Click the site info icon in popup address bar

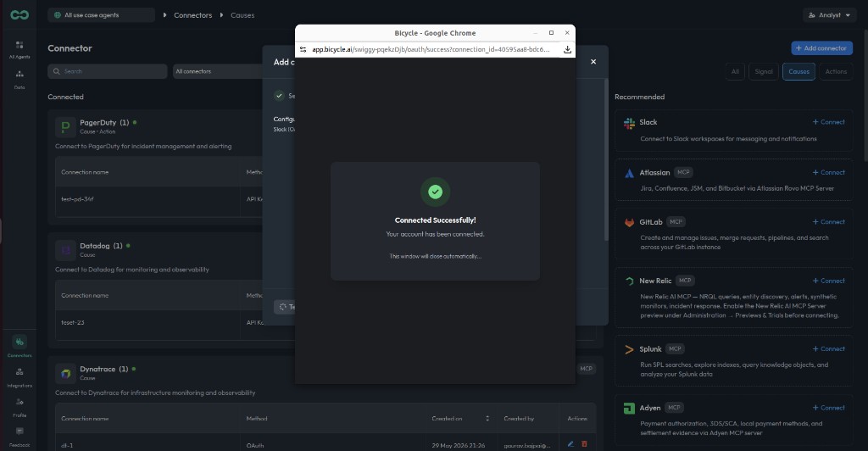coord(303,49)
